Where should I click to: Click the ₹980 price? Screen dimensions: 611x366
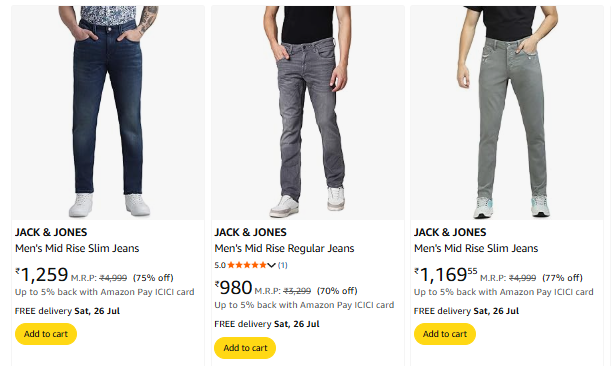(233, 288)
